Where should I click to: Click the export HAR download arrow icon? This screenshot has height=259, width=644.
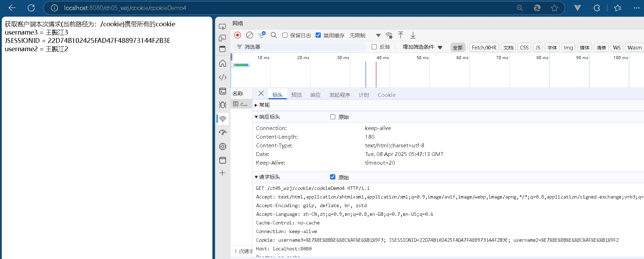[413, 35]
